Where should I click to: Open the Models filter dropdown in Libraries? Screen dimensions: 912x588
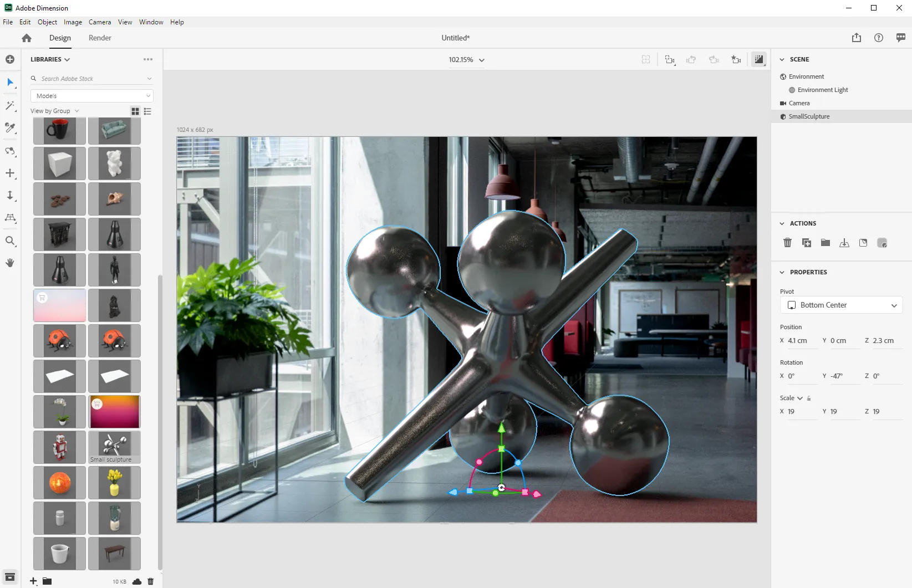tap(91, 95)
